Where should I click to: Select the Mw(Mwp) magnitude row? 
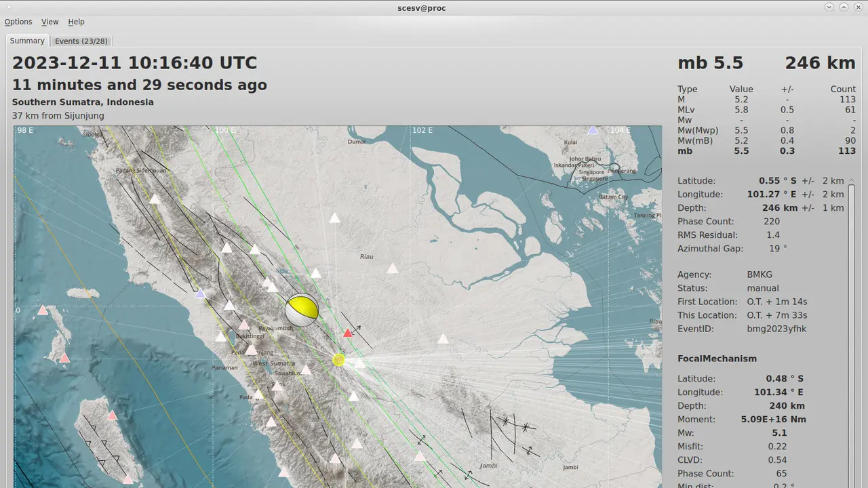(766, 130)
